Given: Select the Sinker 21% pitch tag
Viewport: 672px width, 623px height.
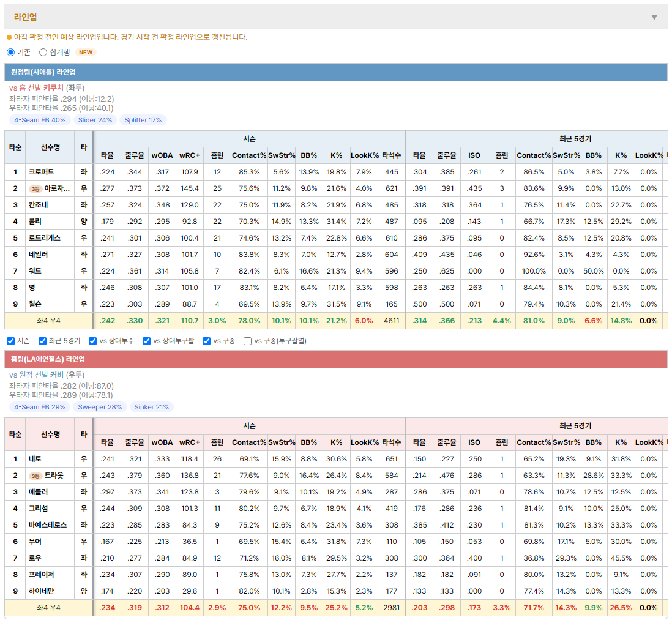Looking at the screenshot, I should coord(151,407).
